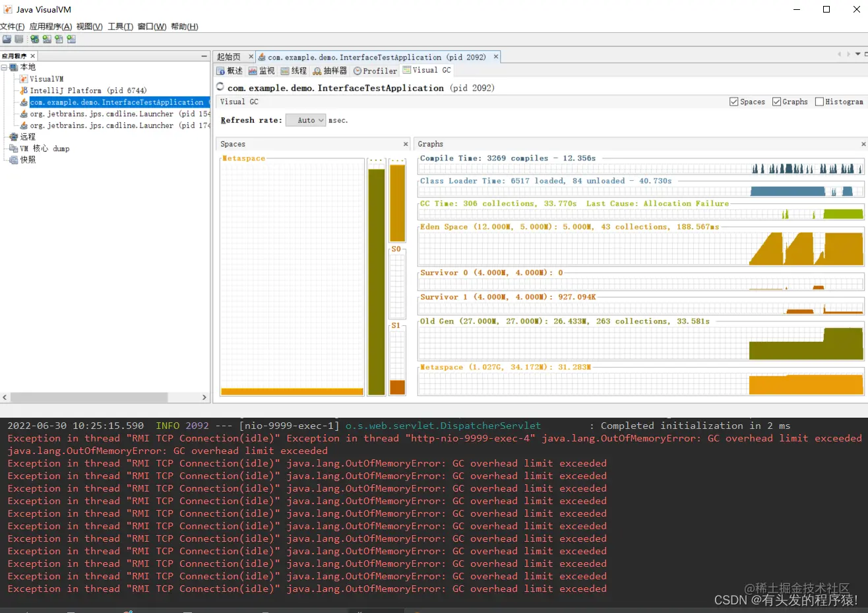Collapse the 本地 tree node
The height and width of the screenshot is (613, 868).
[x=4, y=67]
